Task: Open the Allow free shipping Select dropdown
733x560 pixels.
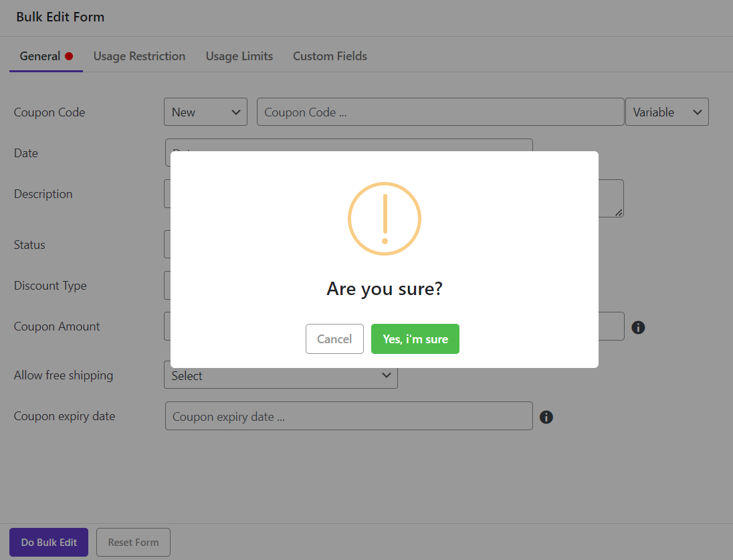Action: tap(280, 376)
